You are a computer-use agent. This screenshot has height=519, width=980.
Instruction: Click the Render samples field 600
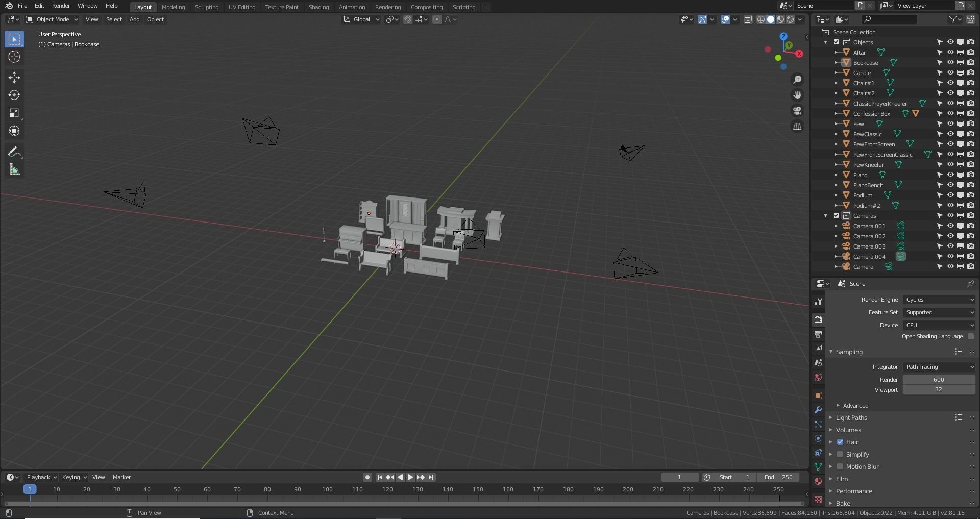(x=939, y=380)
